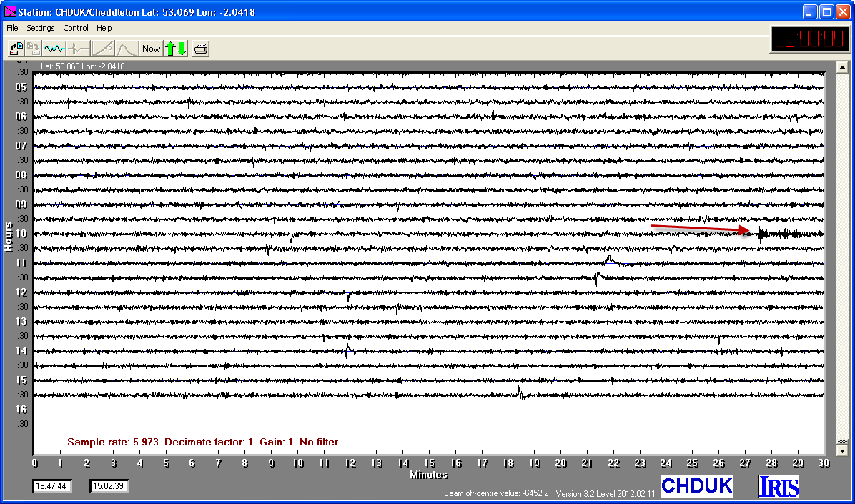The height and width of the screenshot is (504, 855).
Task: Click the 'No filter' status text
Action: (318, 442)
